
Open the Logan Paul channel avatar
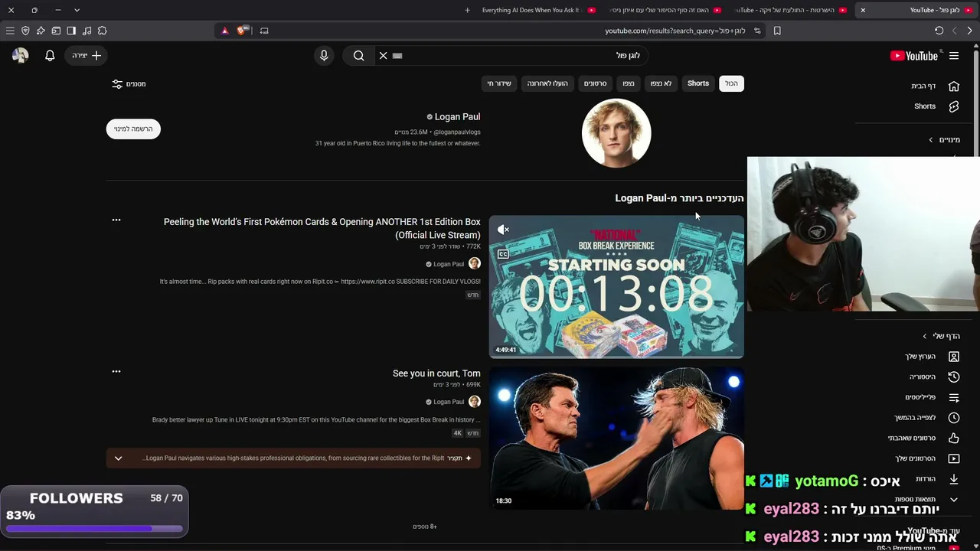[616, 133]
